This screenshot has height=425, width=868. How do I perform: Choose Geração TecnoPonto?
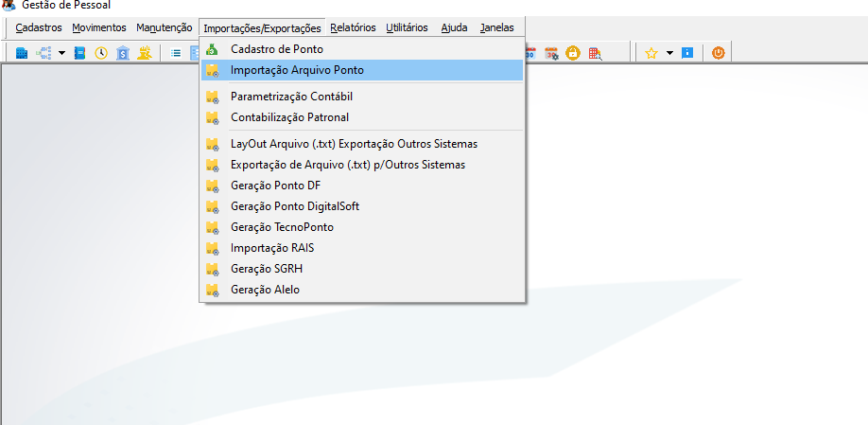(362, 227)
